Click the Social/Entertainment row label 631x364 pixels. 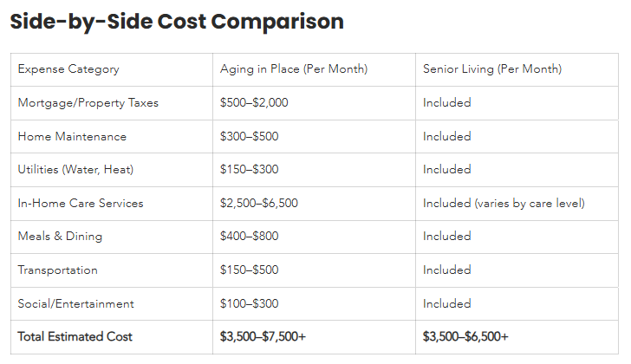[x=76, y=304]
